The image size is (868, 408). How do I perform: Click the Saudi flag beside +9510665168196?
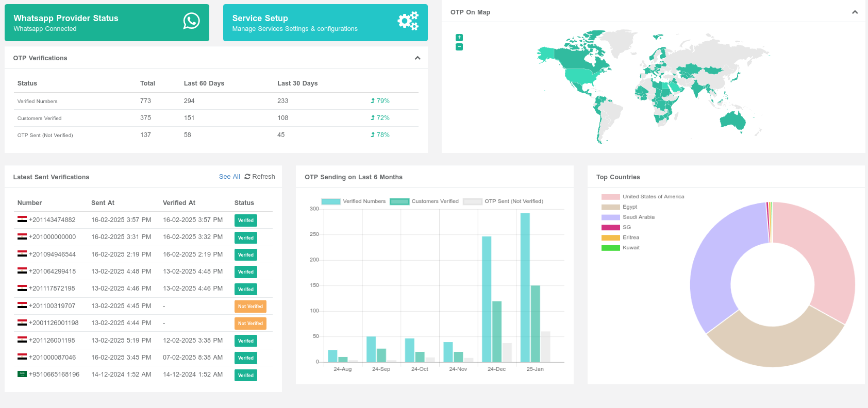click(x=22, y=374)
